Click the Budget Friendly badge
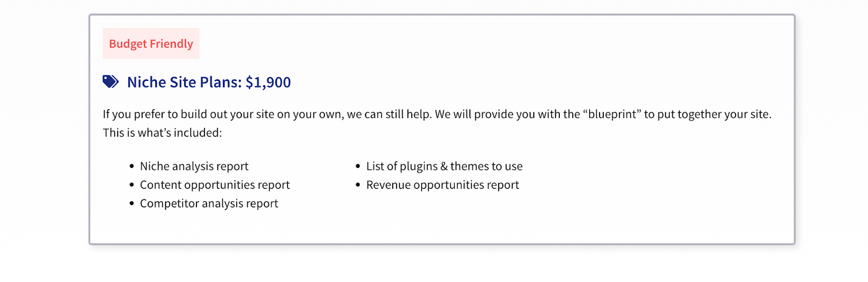 pos(151,43)
